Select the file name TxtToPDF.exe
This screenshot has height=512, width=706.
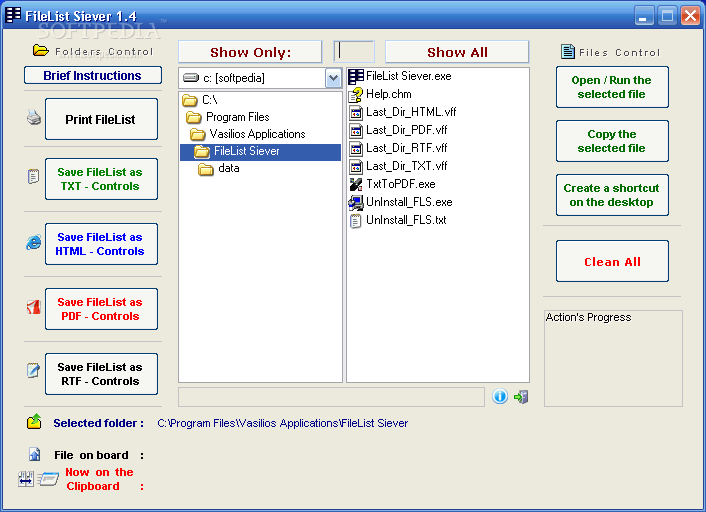click(401, 184)
